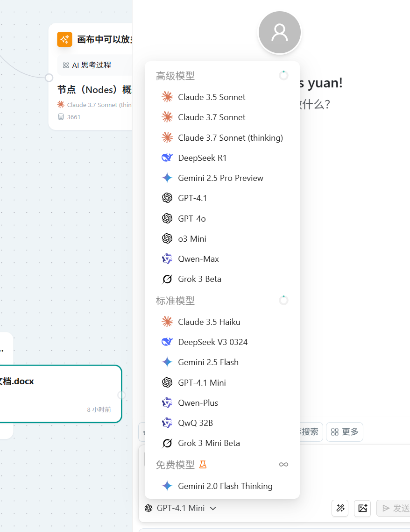The height and width of the screenshot is (532, 410).
Task: Select Qwen-Plus from standard models
Action: click(x=198, y=403)
